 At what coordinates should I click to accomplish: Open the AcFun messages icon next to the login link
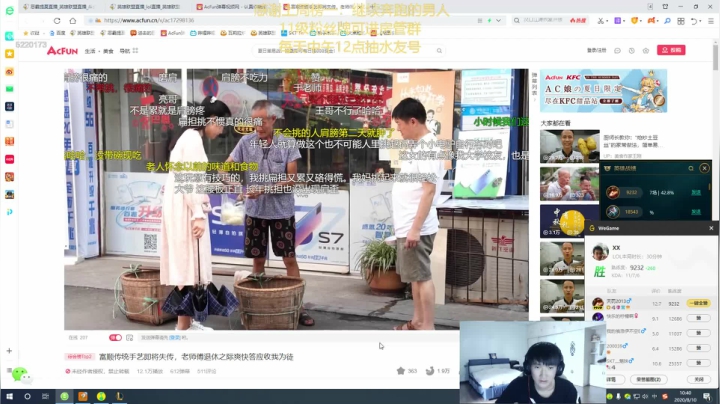[617, 50]
